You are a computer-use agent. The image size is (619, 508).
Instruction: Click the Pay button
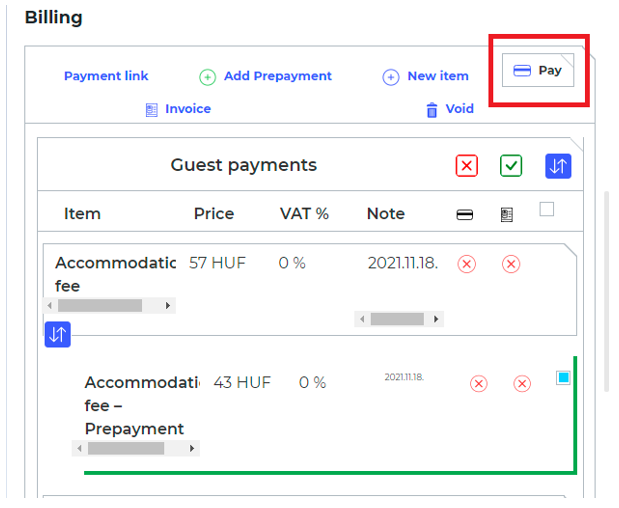[538, 71]
